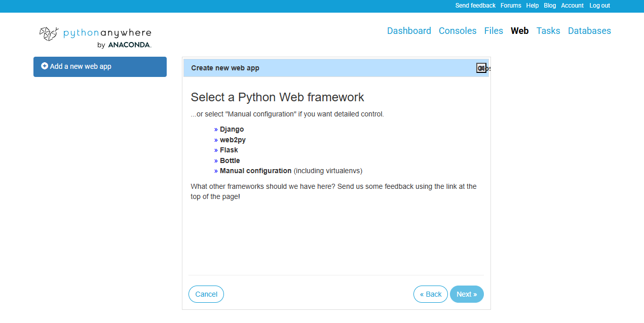The width and height of the screenshot is (644, 323).
Task: Open the Account page link
Action: [x=572, y=6]
